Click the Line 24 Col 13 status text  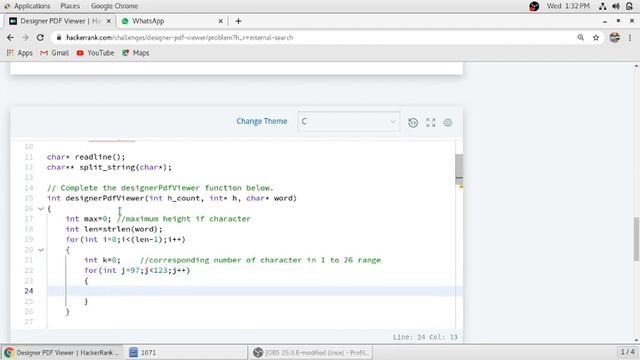[x=425, y=337]
